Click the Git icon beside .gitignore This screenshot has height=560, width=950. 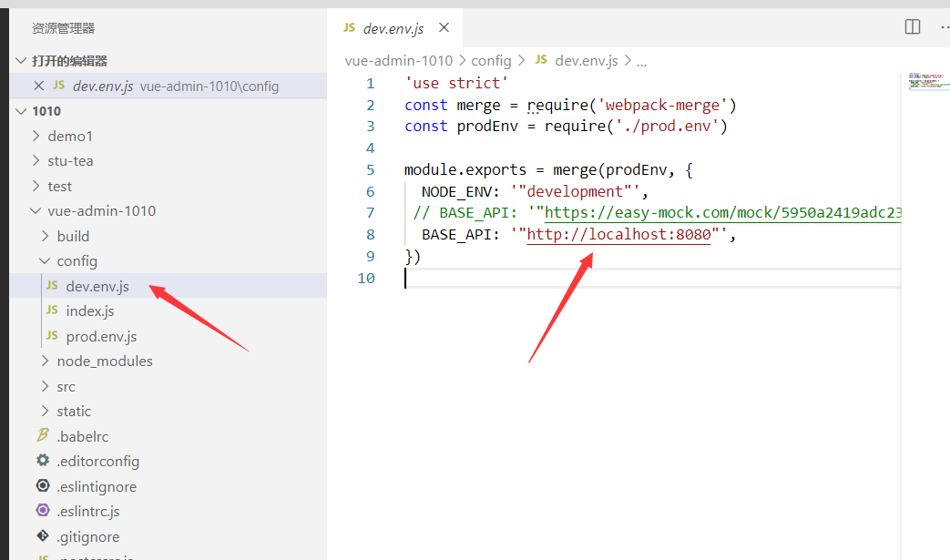click(42, 536)
